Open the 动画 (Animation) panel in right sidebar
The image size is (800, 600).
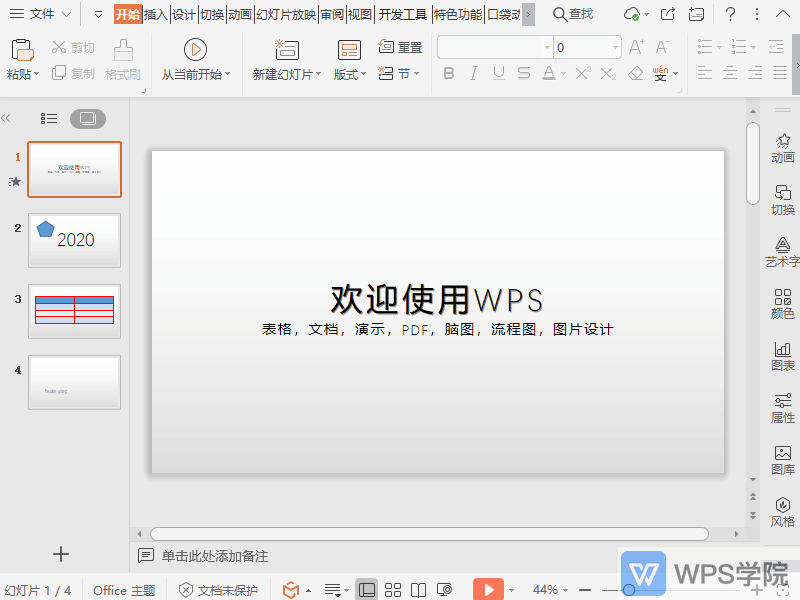click(783, 147)
